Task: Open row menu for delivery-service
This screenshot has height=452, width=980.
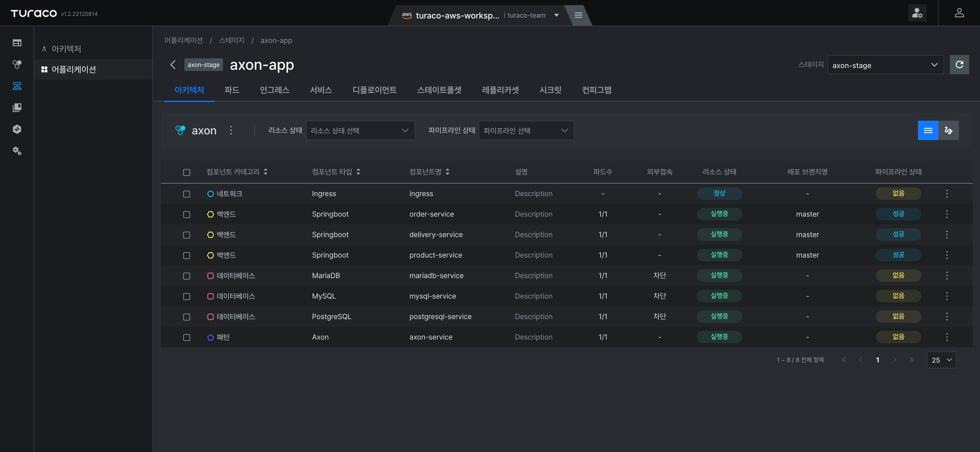Action: (946, 235)
